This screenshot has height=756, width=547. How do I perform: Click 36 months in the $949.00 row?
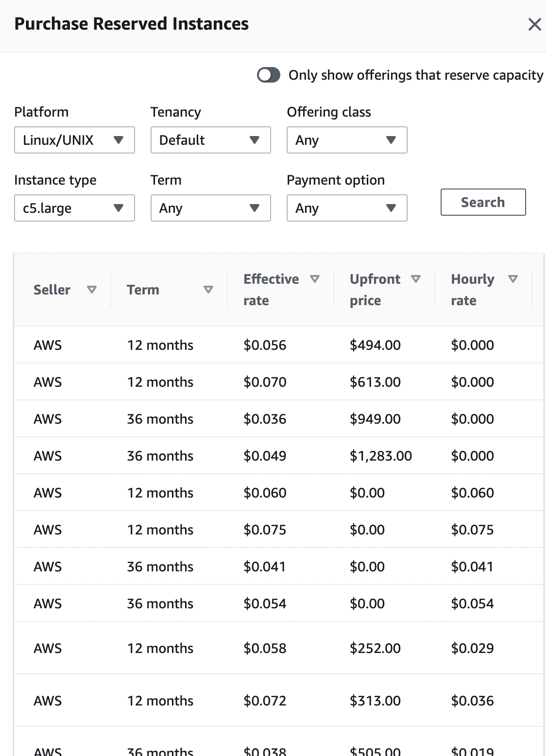tap(160, 419)
